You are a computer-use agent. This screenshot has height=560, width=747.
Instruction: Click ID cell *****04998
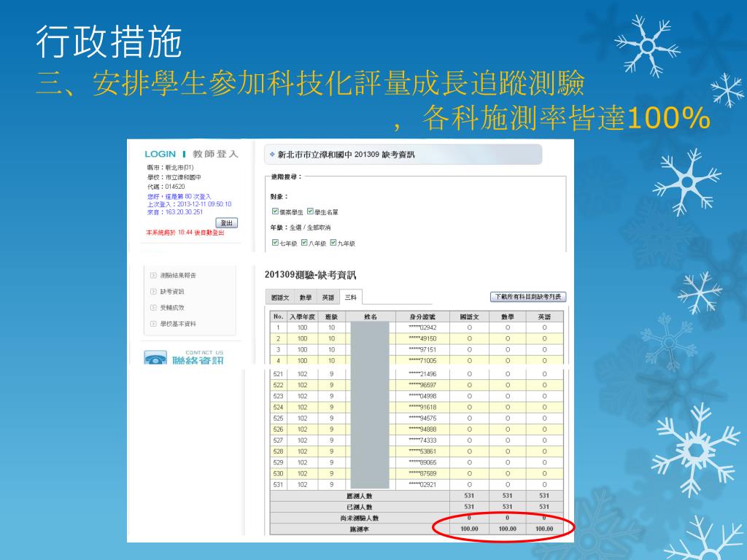tap(422, 396)
